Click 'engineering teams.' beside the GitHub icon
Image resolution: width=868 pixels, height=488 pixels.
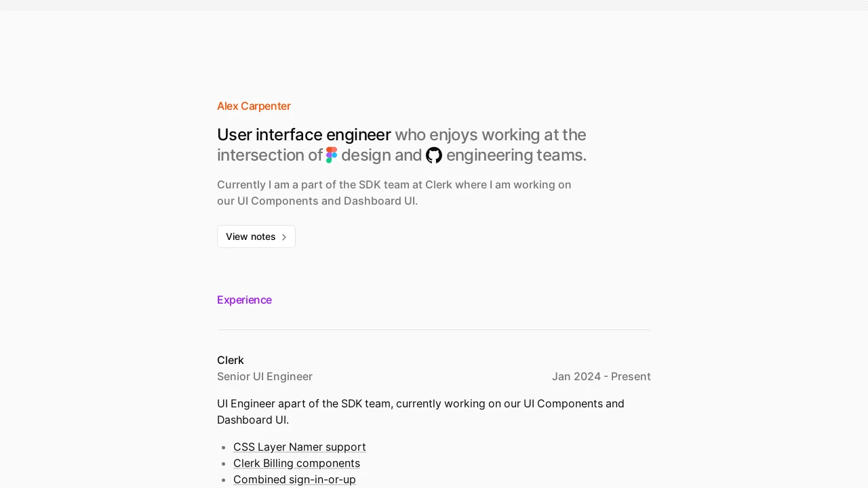coord(516,155)
